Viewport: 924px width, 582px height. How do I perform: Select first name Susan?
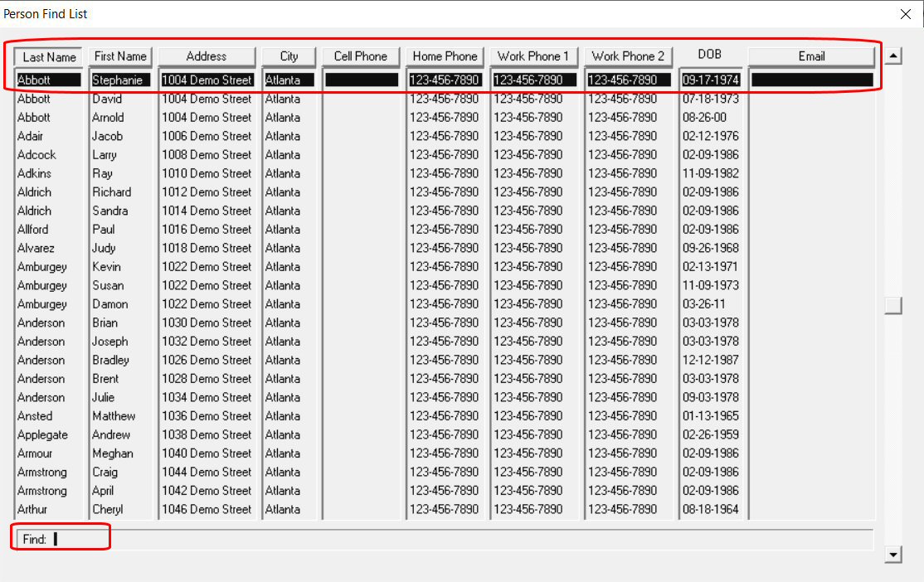[108, 286]
